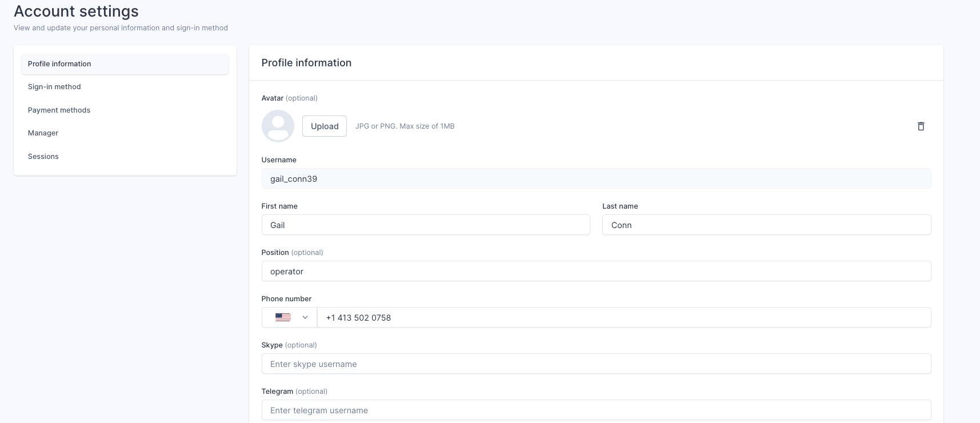Screen dimensions: 980x423
Task: Click the 'JPG or PNG. Max size of 1MB' hint
Action: [x=405, y=126]
